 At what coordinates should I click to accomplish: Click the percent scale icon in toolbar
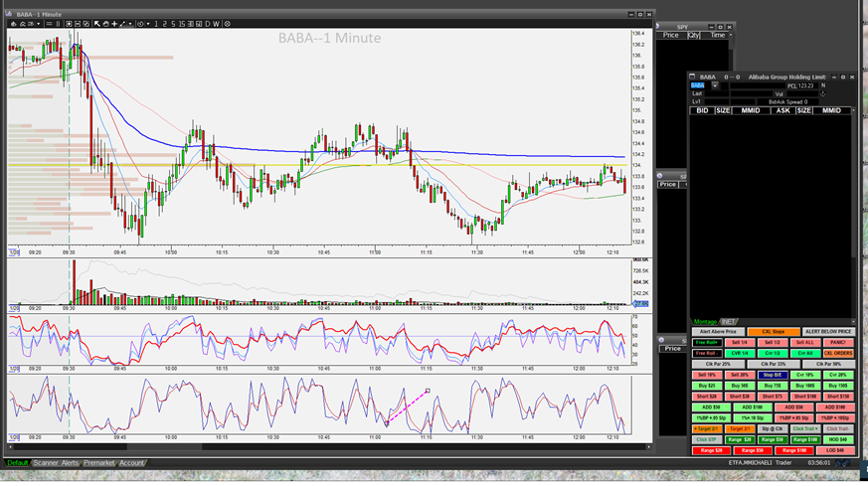tap(86, 24)
